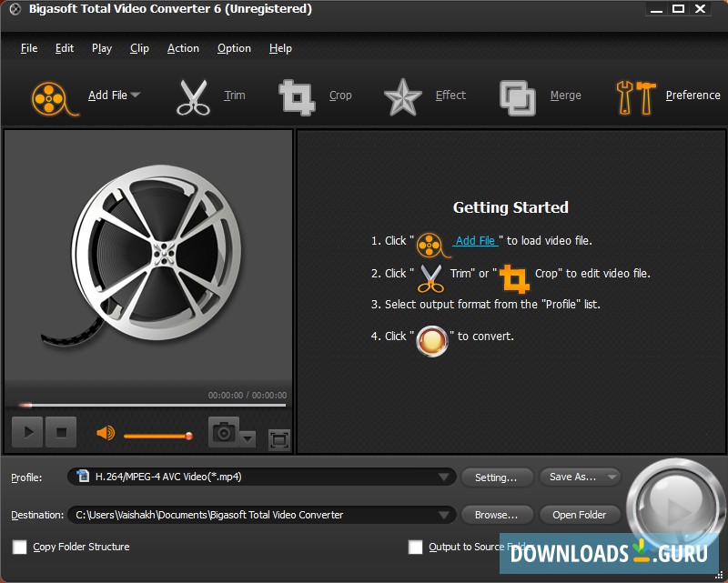Open the File menu
Viewport: 728px width, 583px height.
[29, 48]
